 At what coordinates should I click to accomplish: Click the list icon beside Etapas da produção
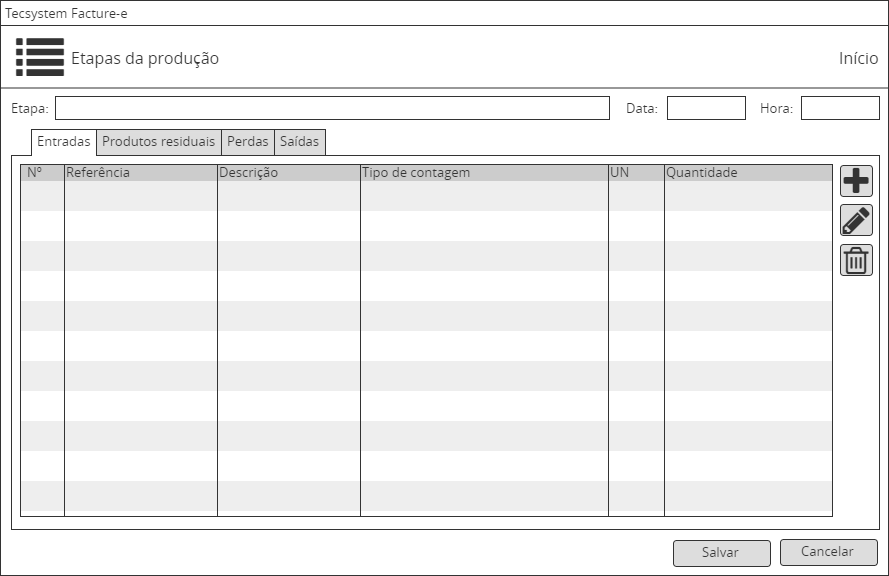(x=40, y=58)
